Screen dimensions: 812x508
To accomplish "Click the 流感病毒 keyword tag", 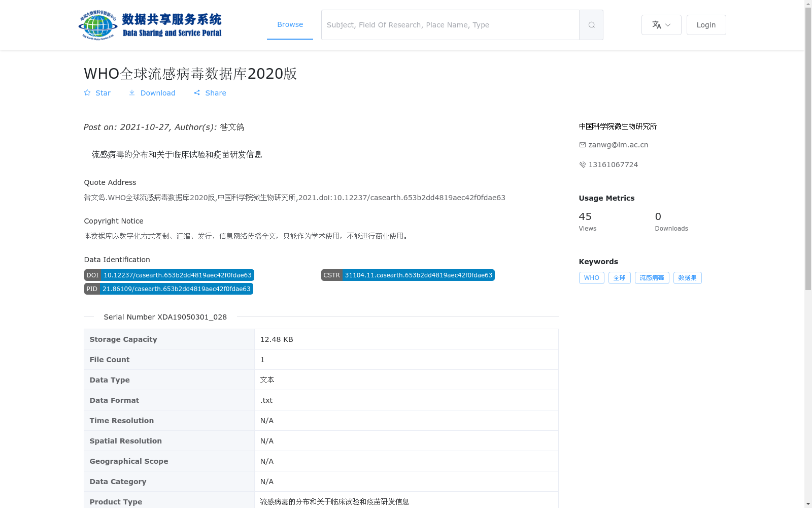I will click(x=652, y=278).
